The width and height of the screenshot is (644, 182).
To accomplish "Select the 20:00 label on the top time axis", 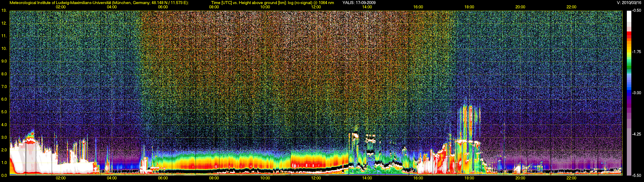I will [x=520, y=7].
